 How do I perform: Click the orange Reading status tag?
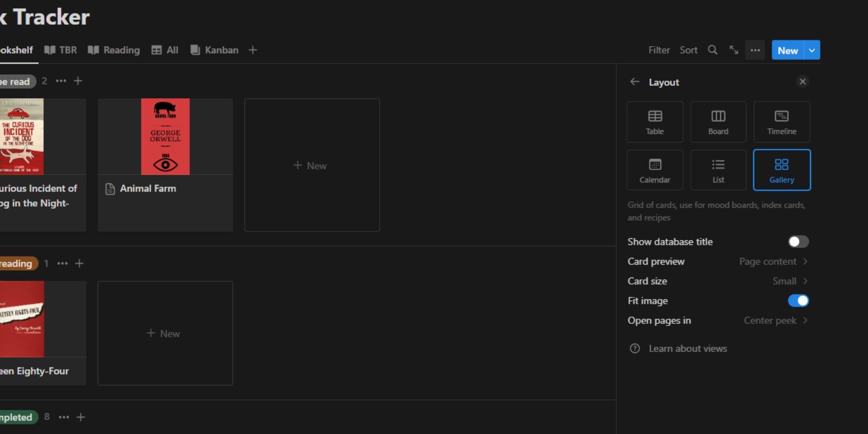[x=18, y=263]
